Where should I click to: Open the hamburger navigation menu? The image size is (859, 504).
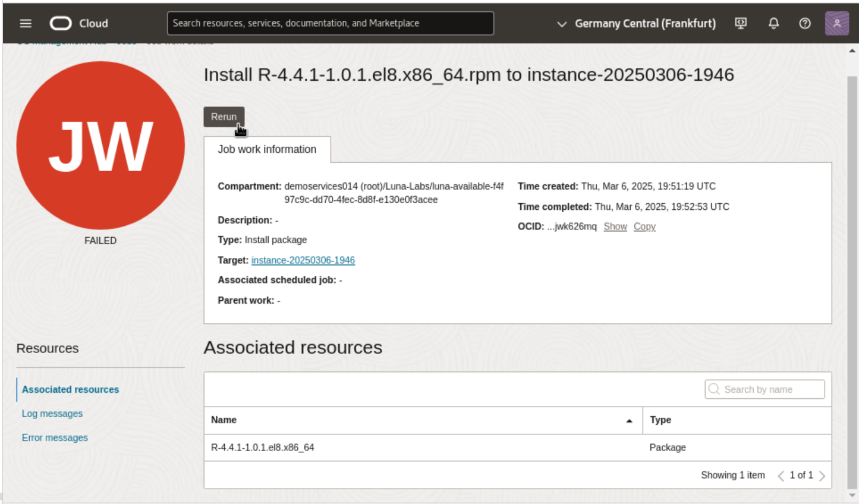tap(26, 23)
